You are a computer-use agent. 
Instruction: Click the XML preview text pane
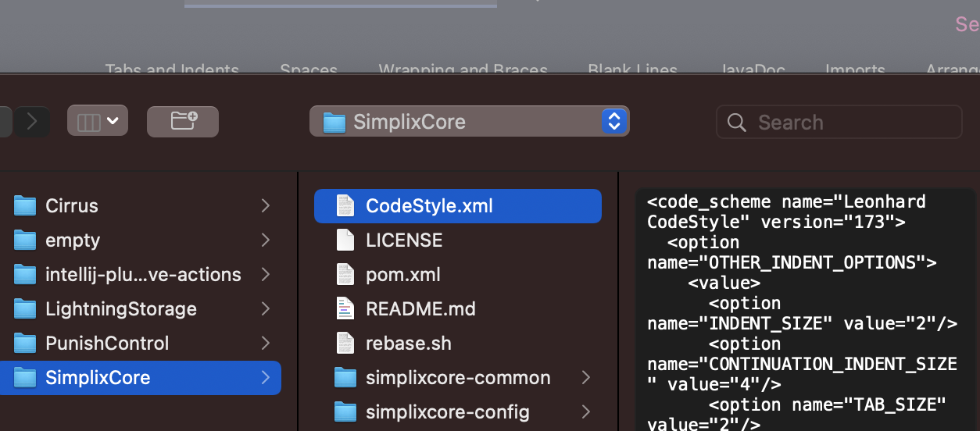click(805, 312)
